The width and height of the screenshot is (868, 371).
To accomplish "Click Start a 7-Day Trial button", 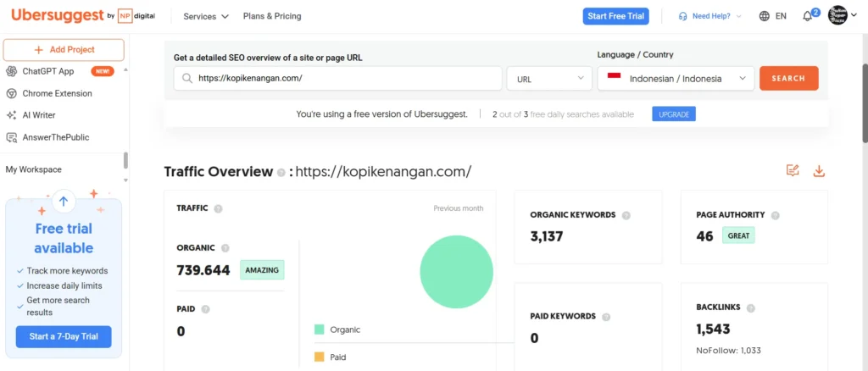I will click(64, 337).
